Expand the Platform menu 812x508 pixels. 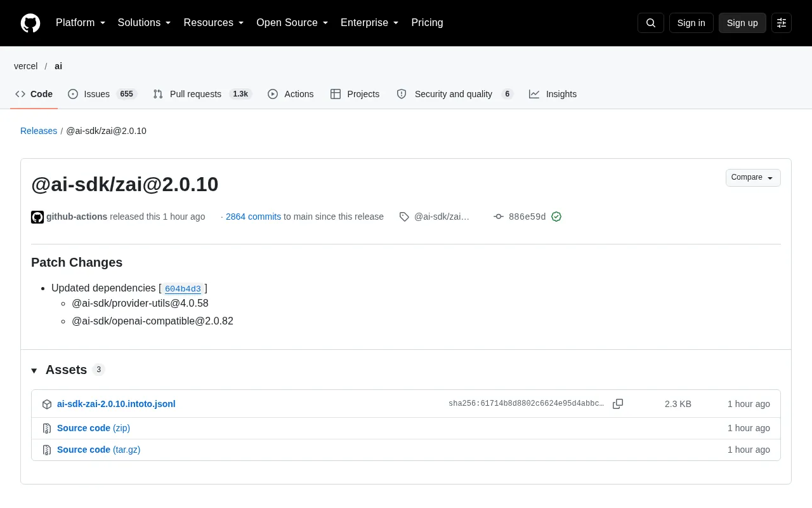coord(81,23)
